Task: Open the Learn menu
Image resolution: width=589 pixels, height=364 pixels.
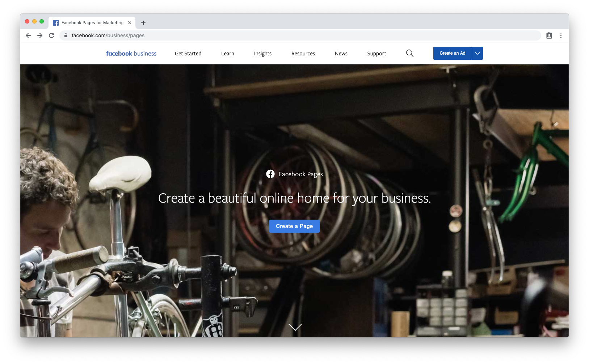Action: 228,54
